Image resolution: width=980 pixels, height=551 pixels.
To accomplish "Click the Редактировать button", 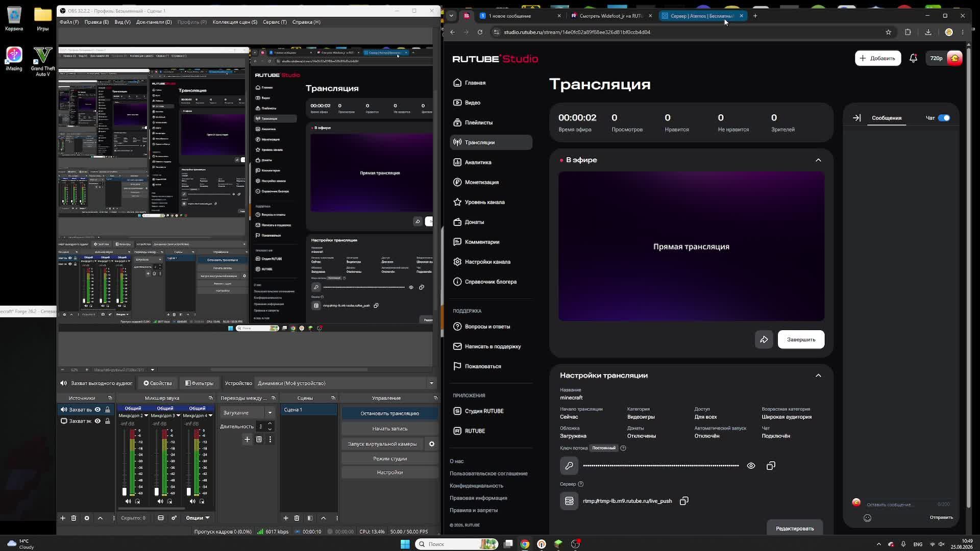I will click(795, 528).
